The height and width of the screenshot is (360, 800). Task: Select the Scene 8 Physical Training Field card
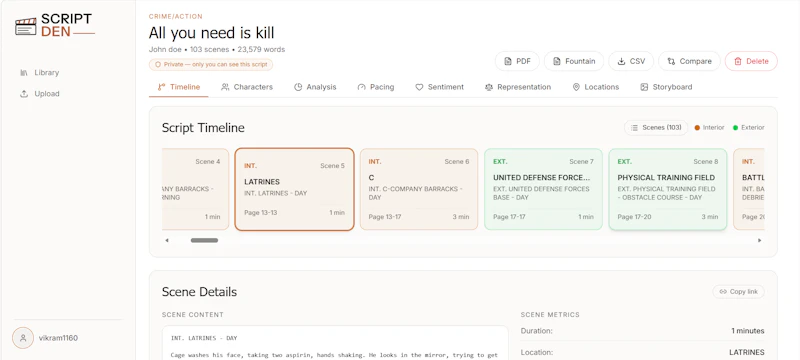[x=668, y=189]
